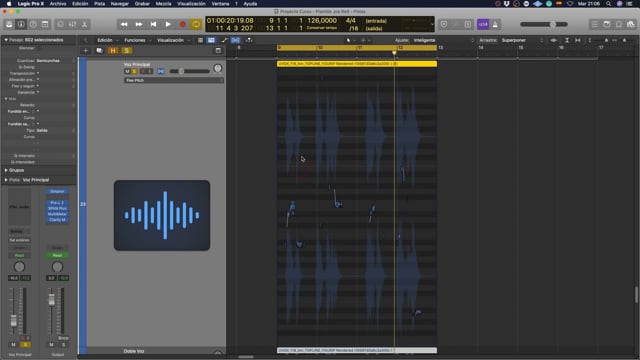Add a new track with plus button
Viewport: 640px width, 360px height.
[86, 51]
